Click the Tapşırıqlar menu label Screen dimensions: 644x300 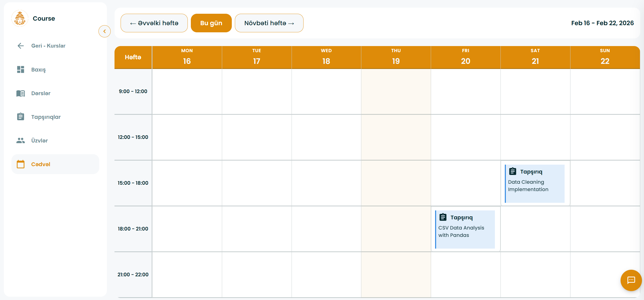point(46,117)
